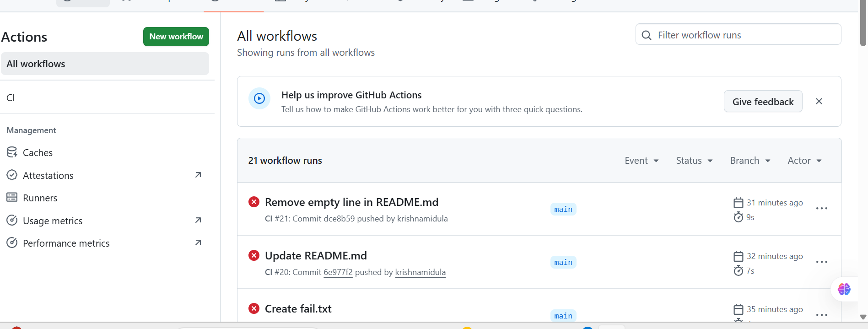Screen dimensions: 868x329
Task: Click the Caches database icon
Action: (x=12, y=152)
